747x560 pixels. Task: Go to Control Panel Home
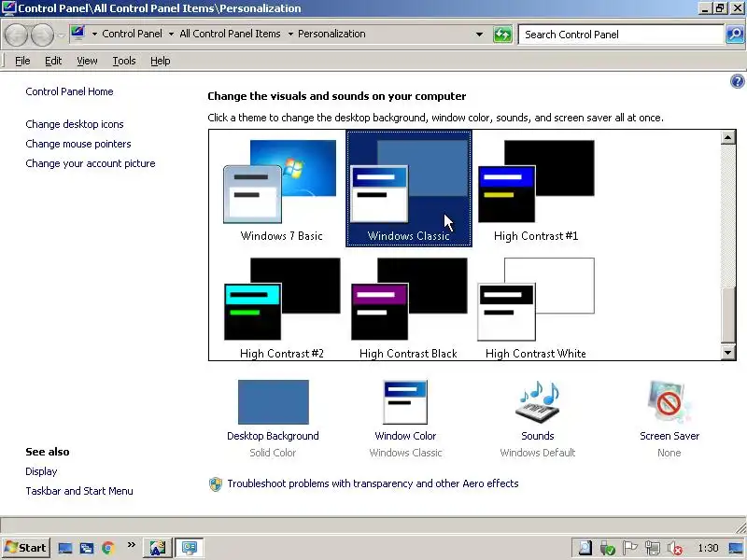coord(69,91)
